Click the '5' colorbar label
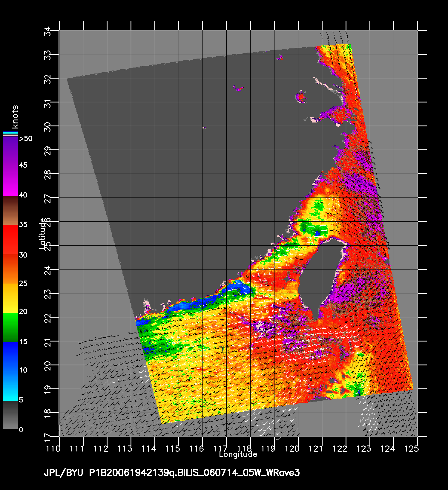Viewport: 448px width, 490px height. (x=21, y=400)
